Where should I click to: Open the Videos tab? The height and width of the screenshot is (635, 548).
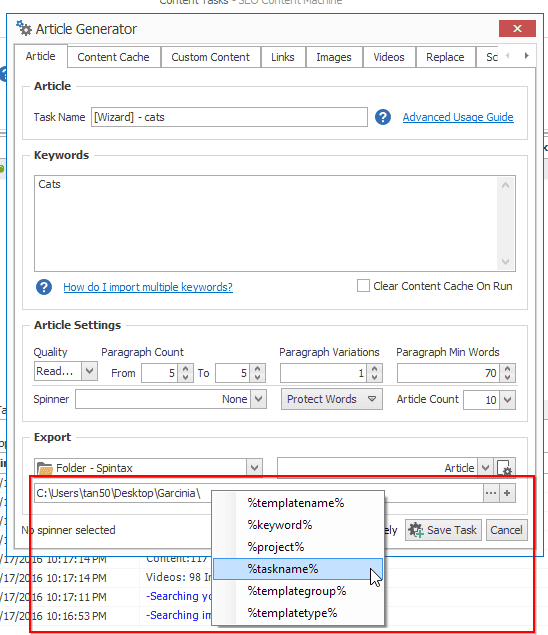[389, 57]
